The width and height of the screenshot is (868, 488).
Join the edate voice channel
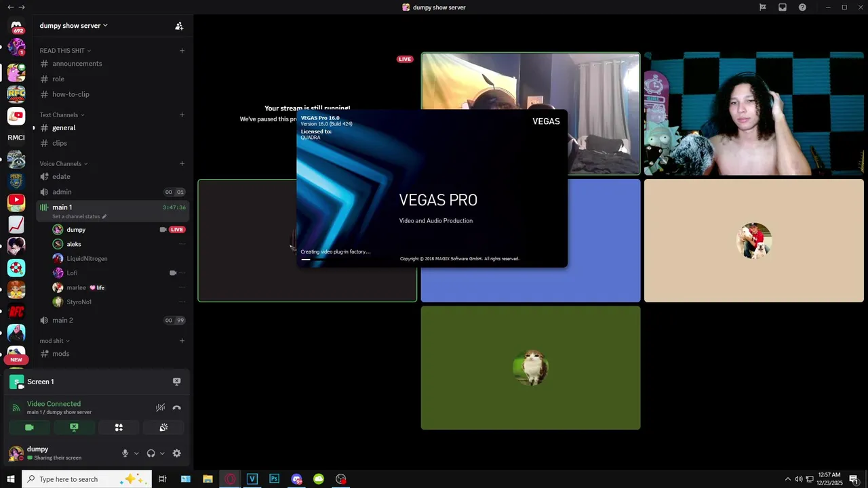(x=112, y=176)
